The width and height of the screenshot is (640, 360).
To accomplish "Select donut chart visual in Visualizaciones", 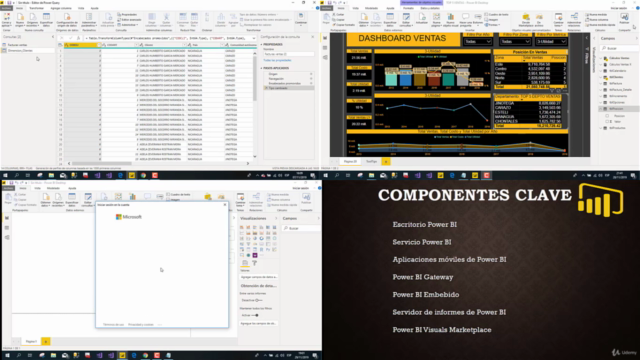I will pyautogui.click(x=261, y=238).
